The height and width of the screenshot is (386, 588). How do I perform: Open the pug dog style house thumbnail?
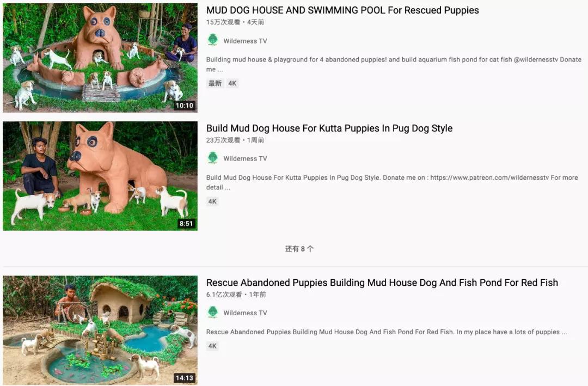click(x=100, y=176)
